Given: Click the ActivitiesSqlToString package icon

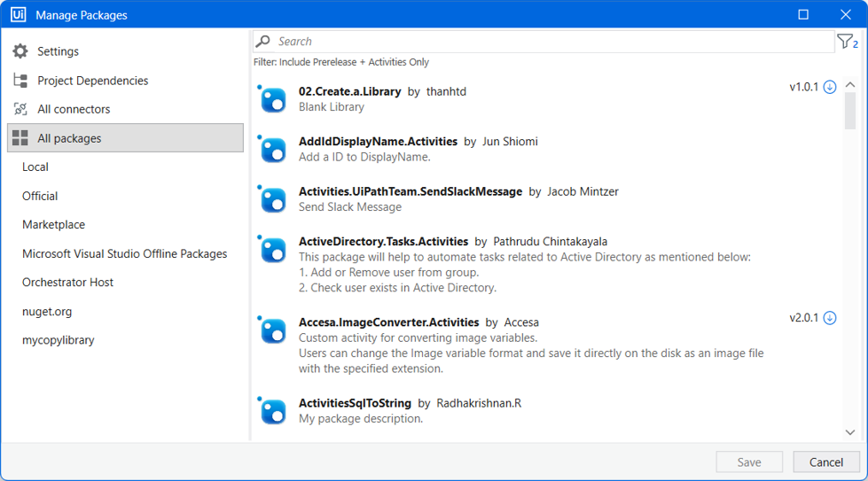Looking at the screenshot, I should (x=272, y=411).
